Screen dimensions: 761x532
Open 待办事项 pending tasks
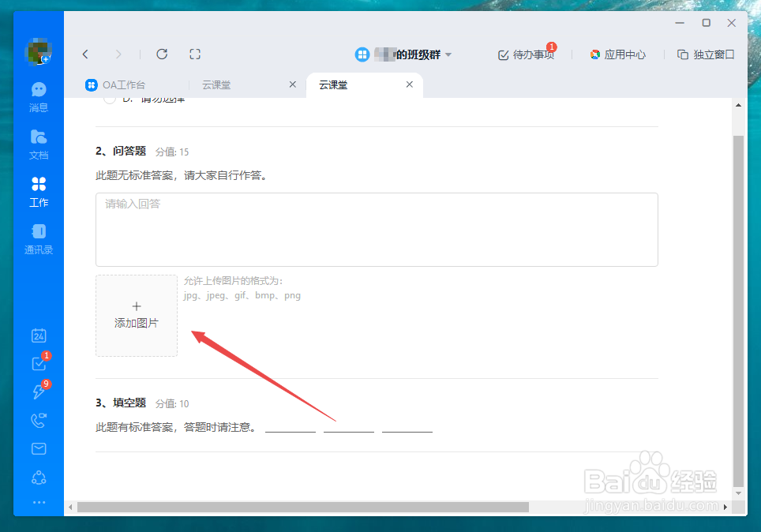coord(526,54)
